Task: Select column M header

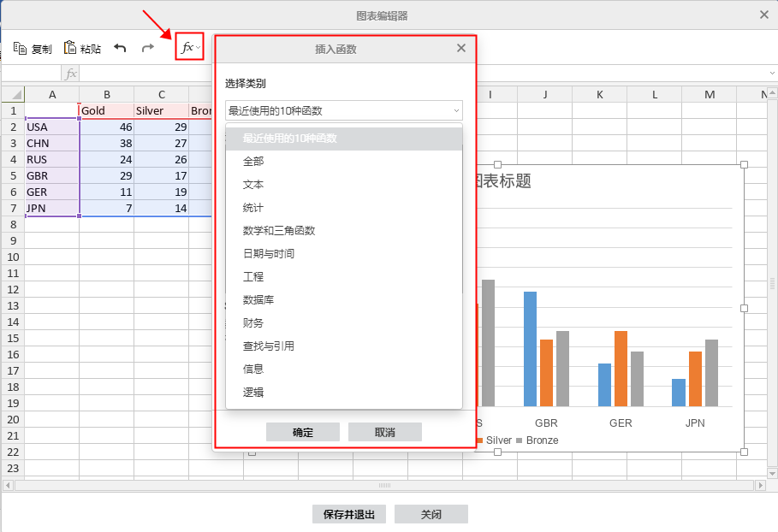Action: tap(710, 94)
